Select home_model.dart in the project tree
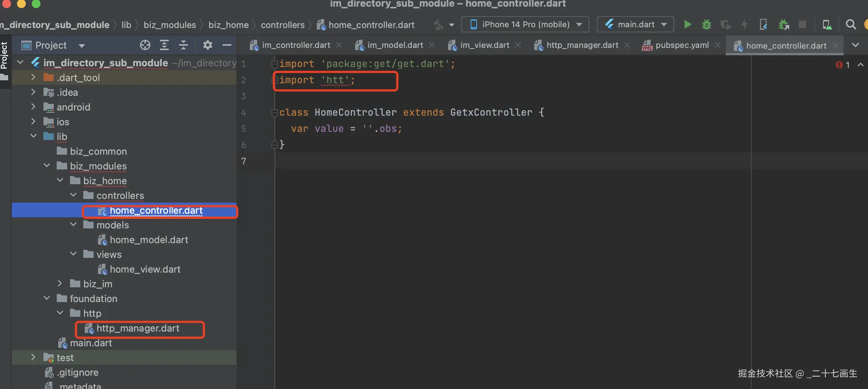The image size is (868, 389). pos(149,240)
